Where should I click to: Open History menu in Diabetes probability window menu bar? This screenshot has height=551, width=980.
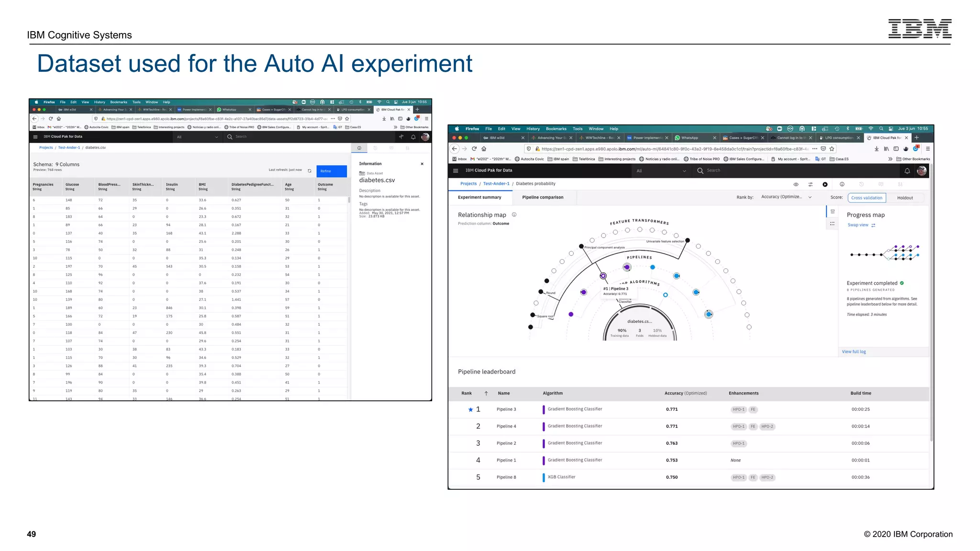pyautogui.click(x=533, y=129)
